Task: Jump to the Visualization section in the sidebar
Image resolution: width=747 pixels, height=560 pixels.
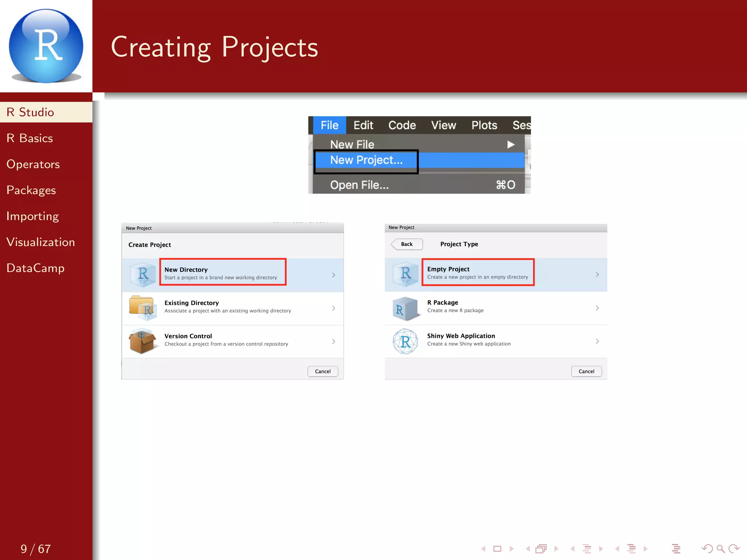Action: [x=40, y=242]
